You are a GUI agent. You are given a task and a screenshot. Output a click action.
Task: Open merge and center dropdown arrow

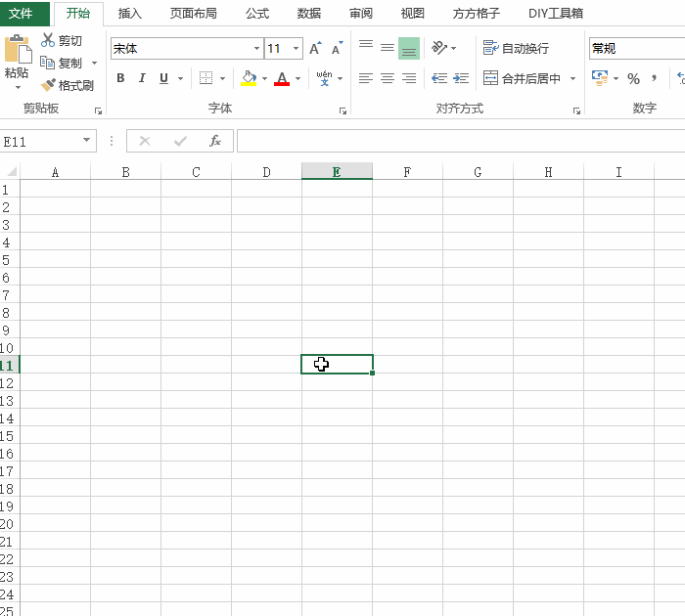[x=572, y=78]
